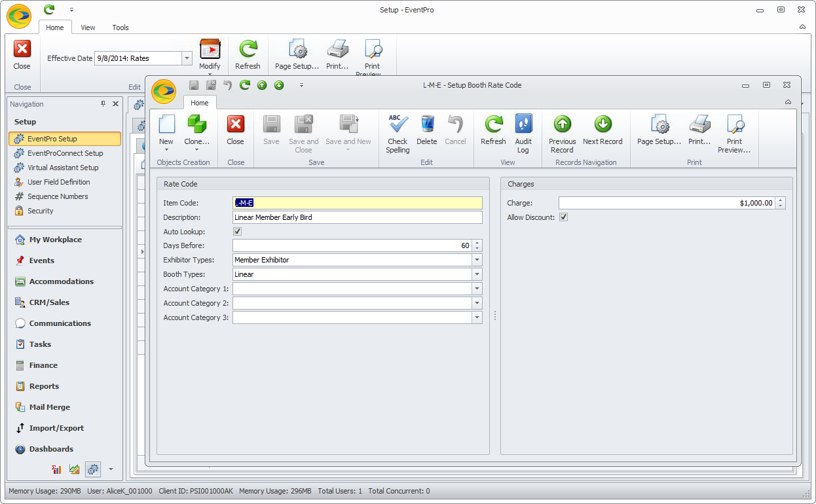The image size is (816, 504).
Task: Toggle the Allow Discount checkbox
Action: [x=563, y=217]
